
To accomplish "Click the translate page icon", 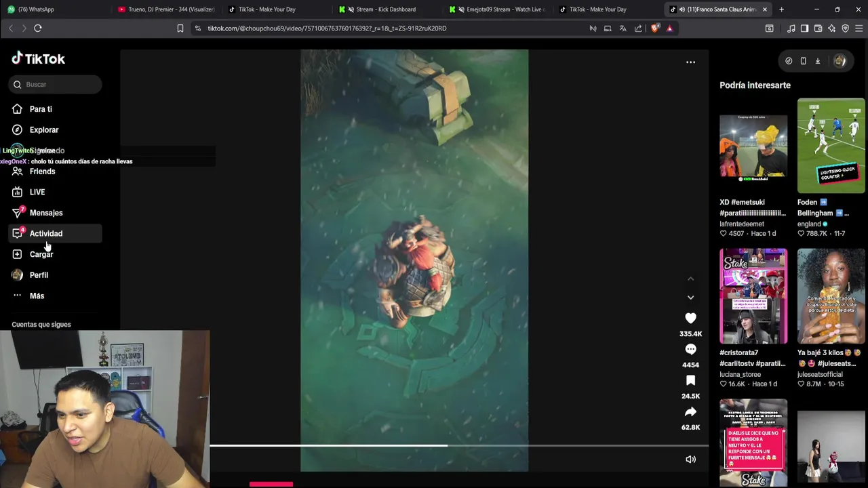I will coord(623,28).
